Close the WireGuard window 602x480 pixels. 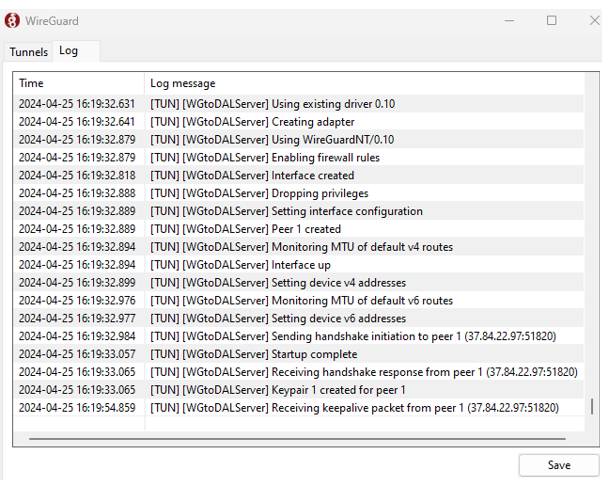(595, 20)
